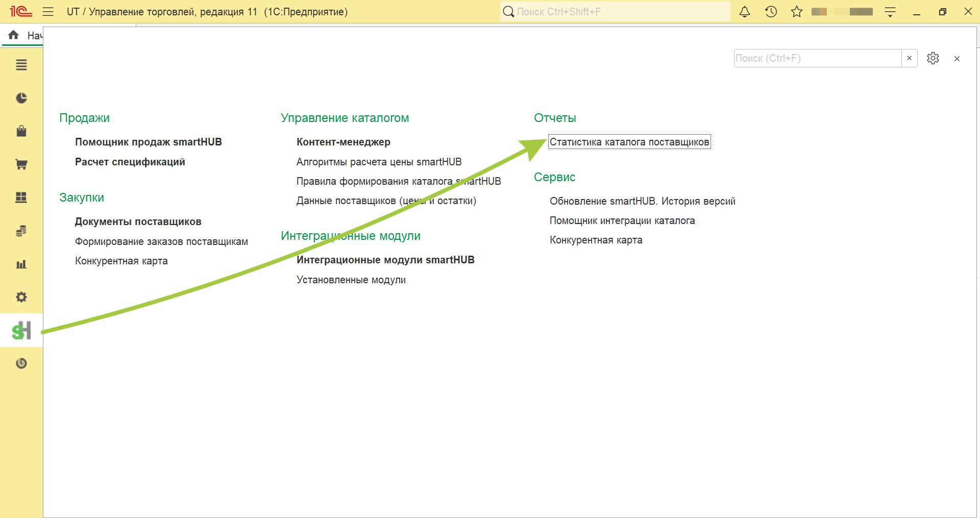The width and height of the screenshot is (980, 518).
Task: Open the coins finance sidebar section
Action: pos(21,231)
